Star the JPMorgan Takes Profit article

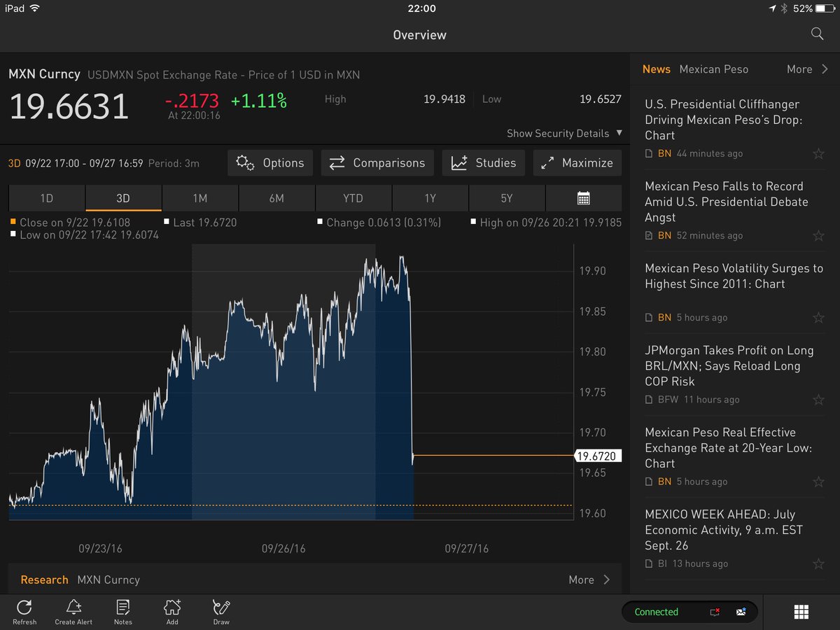point(818,400)
